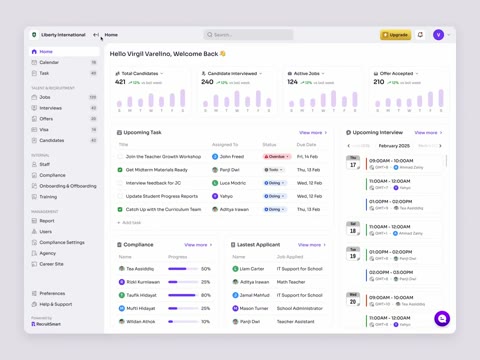Go to previous month in interview calendar
The image size is (480, 360).
click(x=349, y=146)
